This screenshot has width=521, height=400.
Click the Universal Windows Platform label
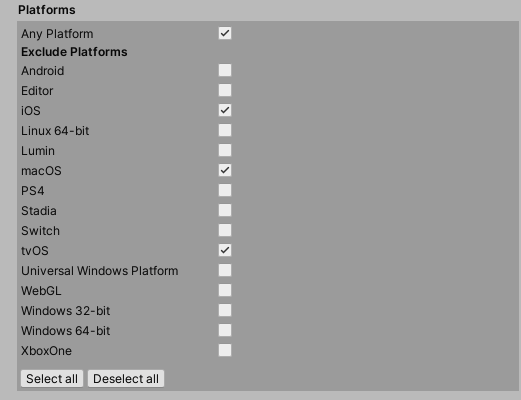coord(100,271)
